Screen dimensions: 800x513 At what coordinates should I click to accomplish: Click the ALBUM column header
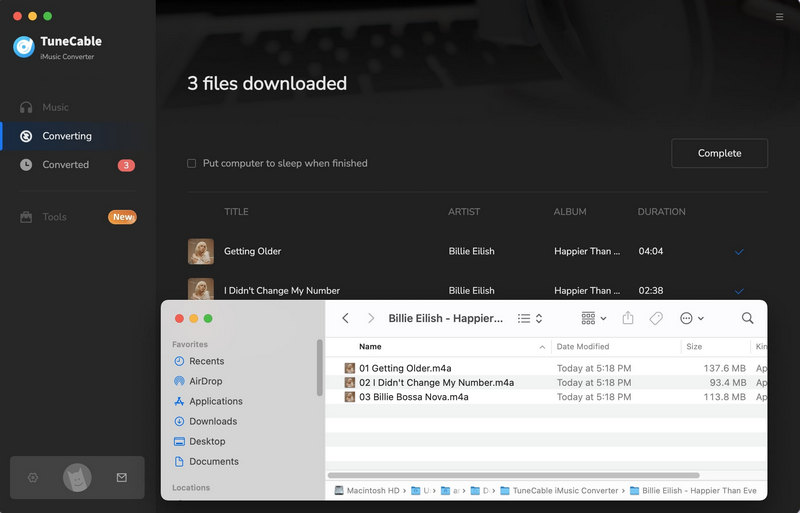(x=570, y=211)
